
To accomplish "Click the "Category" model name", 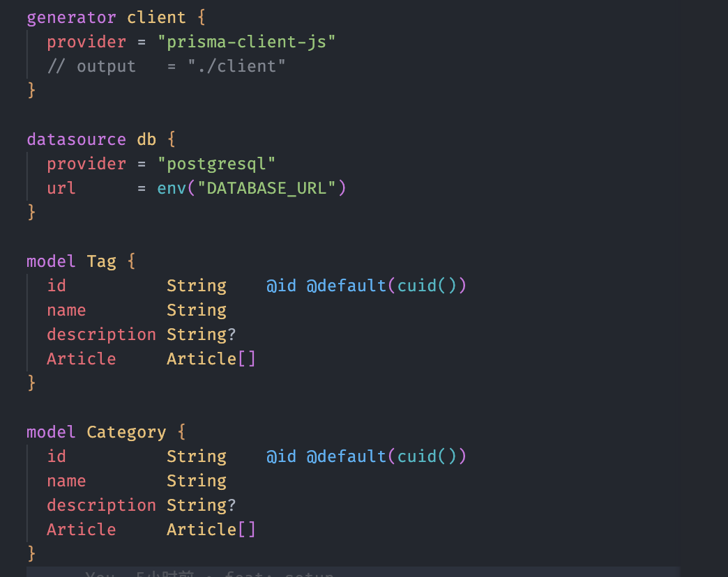I will pos(126,432).
